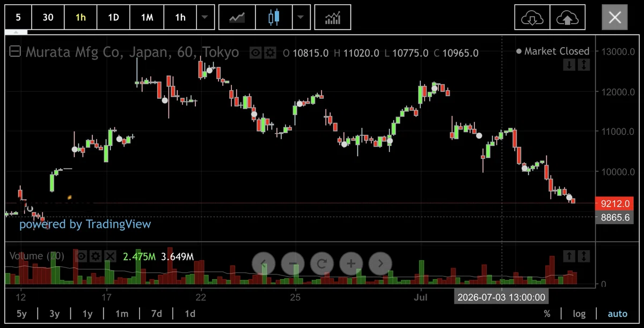Set range to 1m

point(122,314)
